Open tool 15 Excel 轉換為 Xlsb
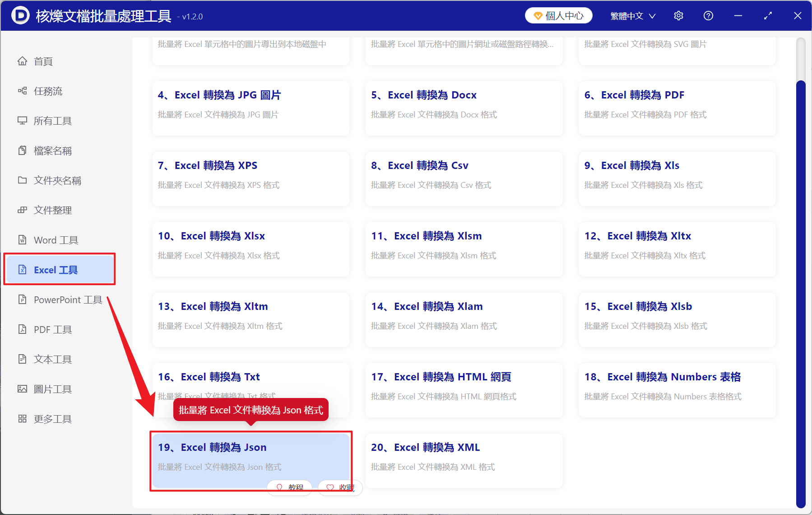Image resolution: width=812 pixels, height=515 pixels. [x=677, y=320]
